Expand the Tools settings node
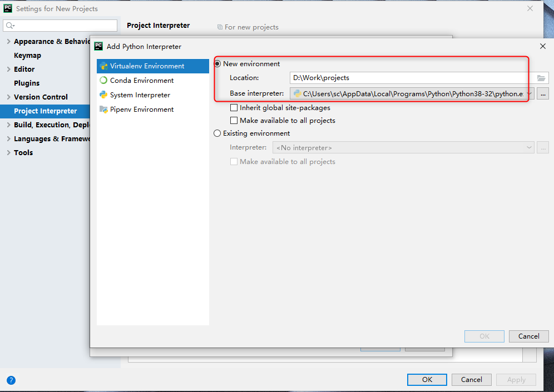Screen dimensions: 554x392 pyautogui.click(x=8, y=152)
